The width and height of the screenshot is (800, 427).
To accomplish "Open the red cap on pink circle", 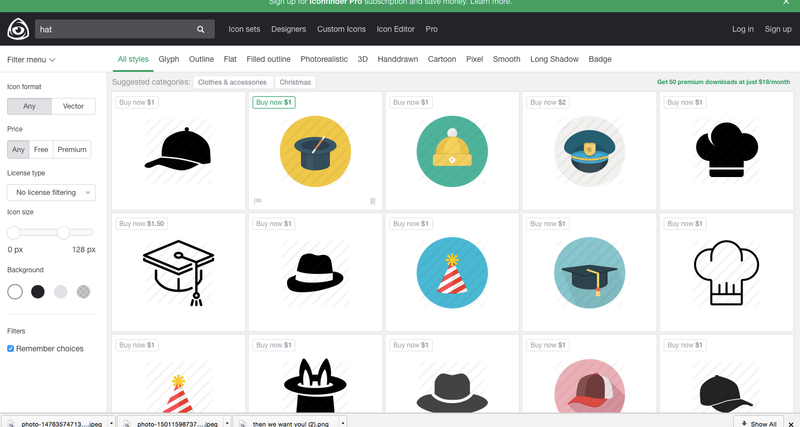I will click(589, 386).
